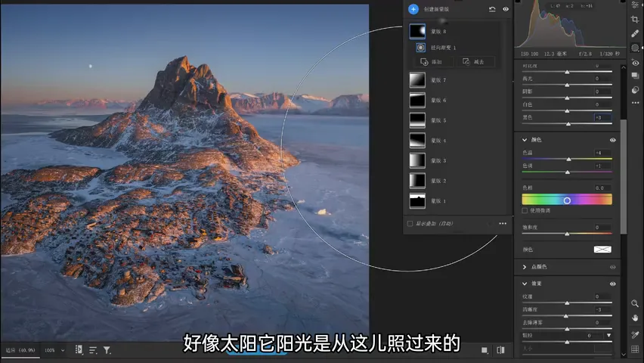Select the 蒙版 8 mask thumbnail

[417, 31]
